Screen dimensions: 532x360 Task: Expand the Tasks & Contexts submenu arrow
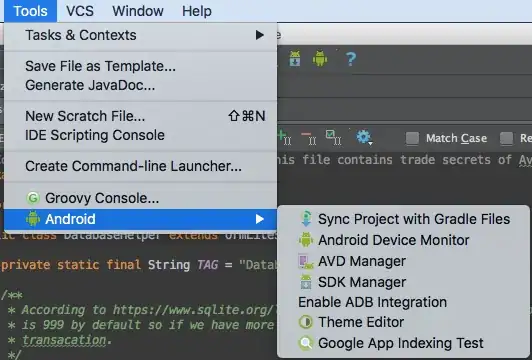click(260, 35)
